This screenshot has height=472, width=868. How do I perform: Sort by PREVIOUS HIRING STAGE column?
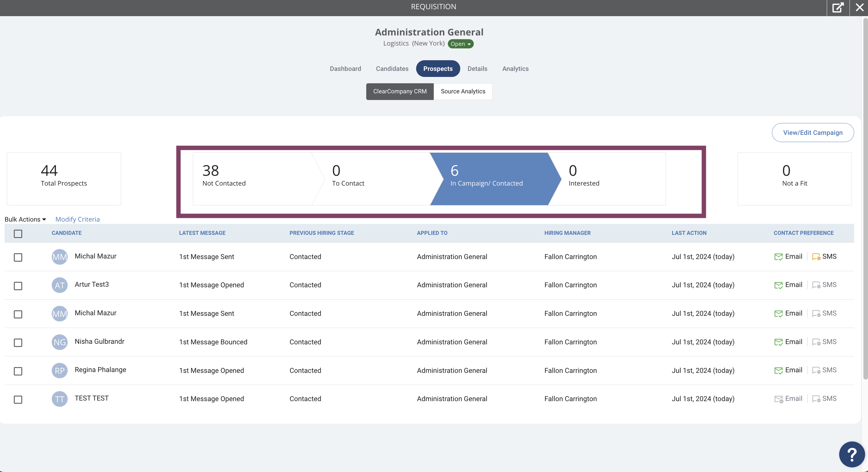[x=322, y=233]
